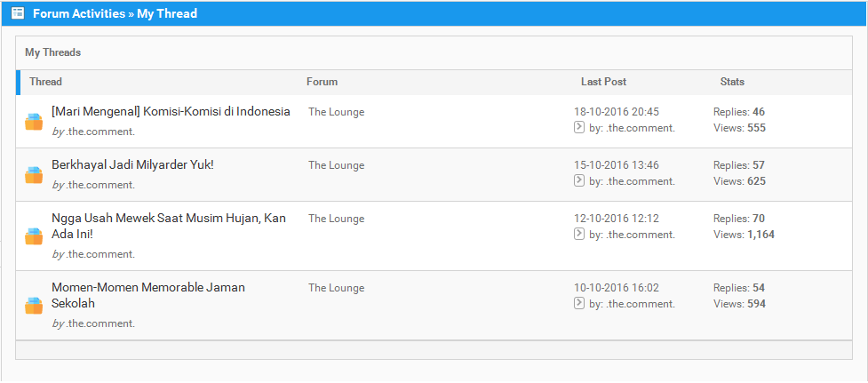
Task: Go to last post arrow dated 15-10-2016
Action: click(579, 180)
